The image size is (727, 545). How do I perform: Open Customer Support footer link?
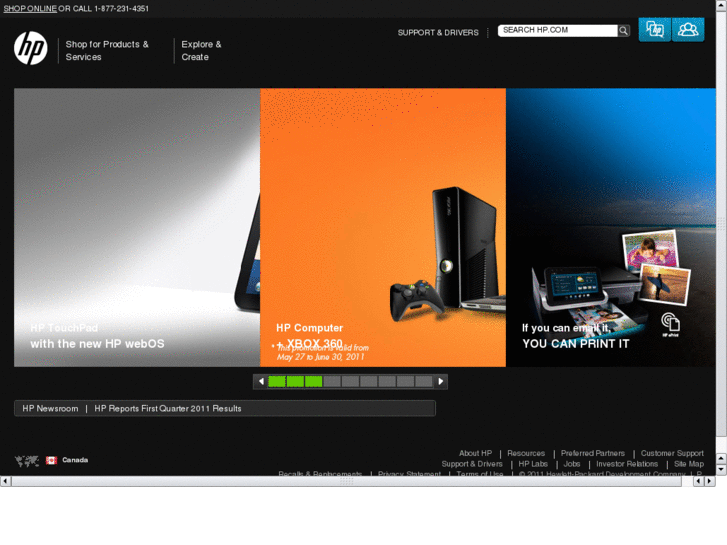(x=672, y=453)
